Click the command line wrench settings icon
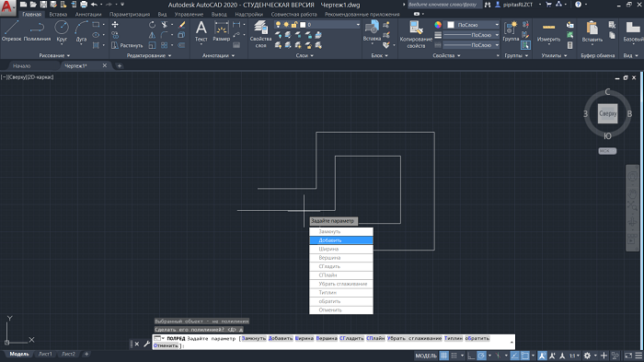This screenshot has width=644, height=362. click(146, 344)
